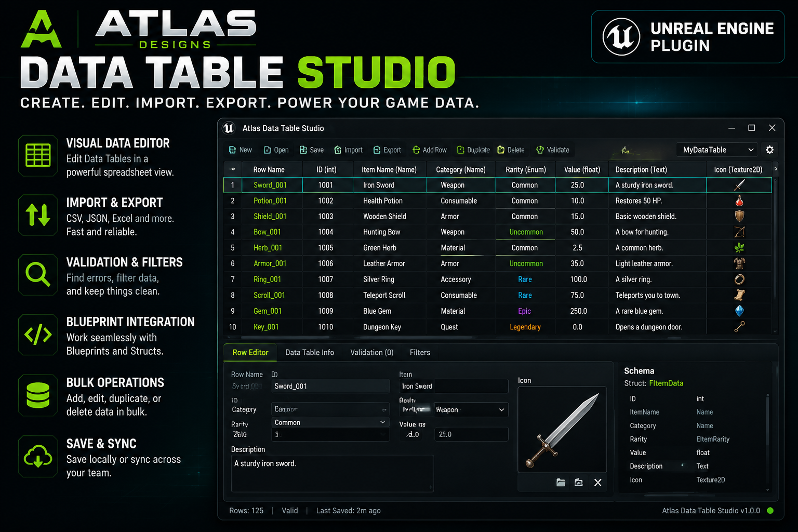
Task: Click the New toolbar button
Action: coord(241,150)
